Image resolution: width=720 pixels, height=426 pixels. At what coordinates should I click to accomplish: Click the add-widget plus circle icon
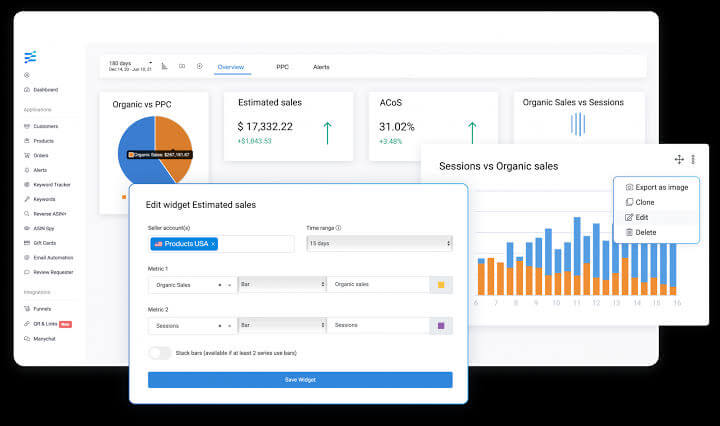[200, 66]
